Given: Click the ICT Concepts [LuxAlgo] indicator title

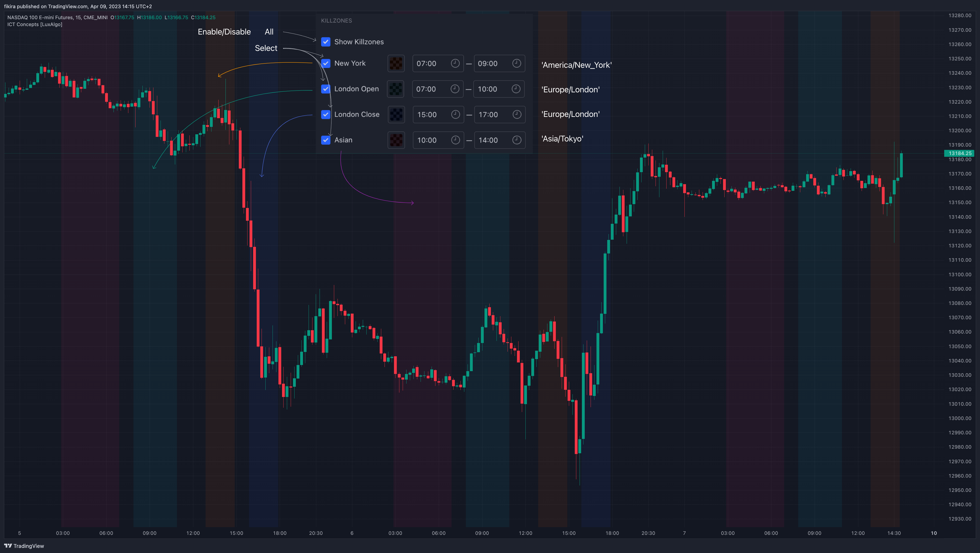Looking at the screenshot, I should [35, 24].
